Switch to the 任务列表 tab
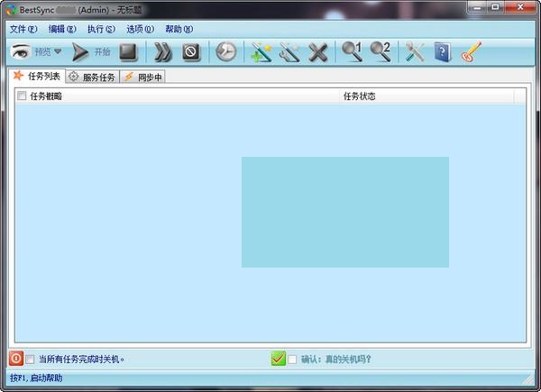Screen dimensions: 541x392 pos(37,77)
